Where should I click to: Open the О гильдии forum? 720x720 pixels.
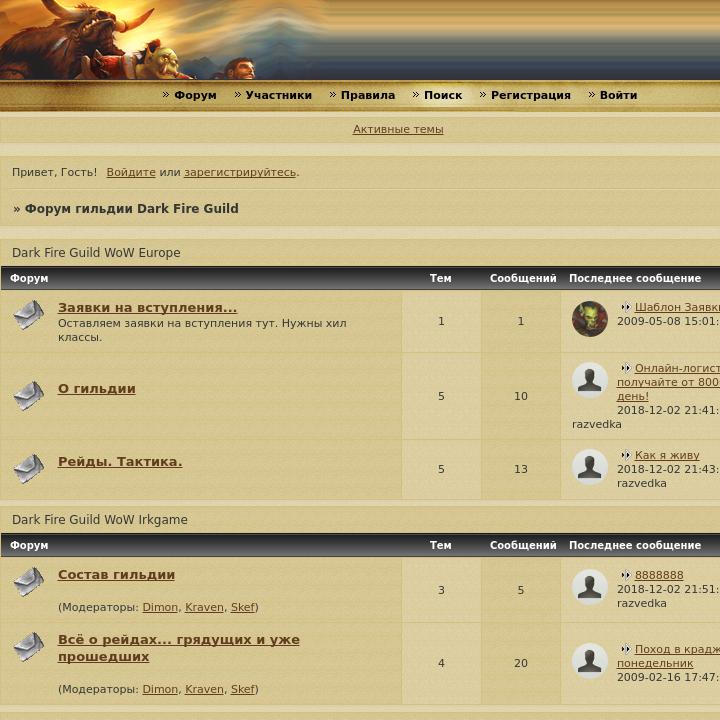pos(96,388)
